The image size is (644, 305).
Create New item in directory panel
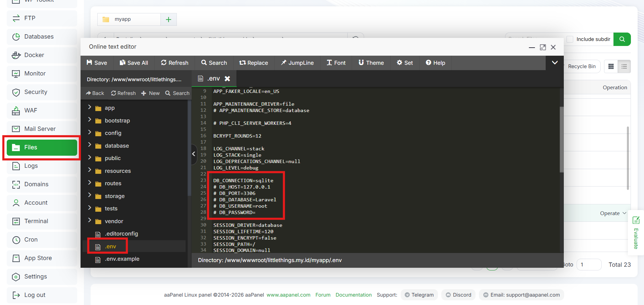point(150,93)
